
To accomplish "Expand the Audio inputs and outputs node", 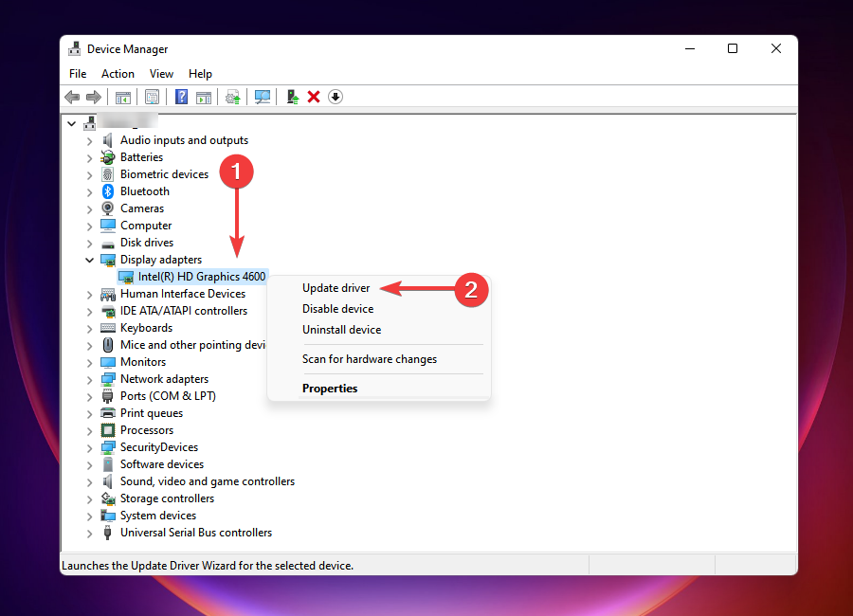I will pos(90,141).
